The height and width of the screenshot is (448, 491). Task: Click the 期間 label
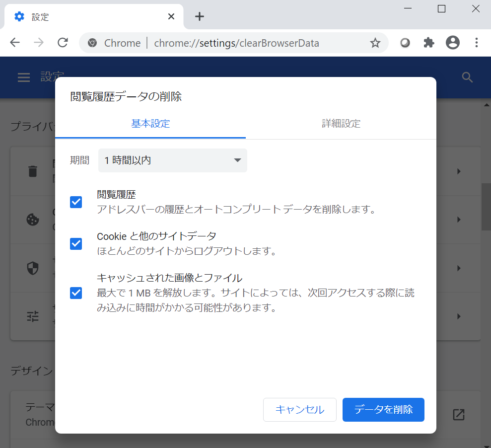click(79, 160)
